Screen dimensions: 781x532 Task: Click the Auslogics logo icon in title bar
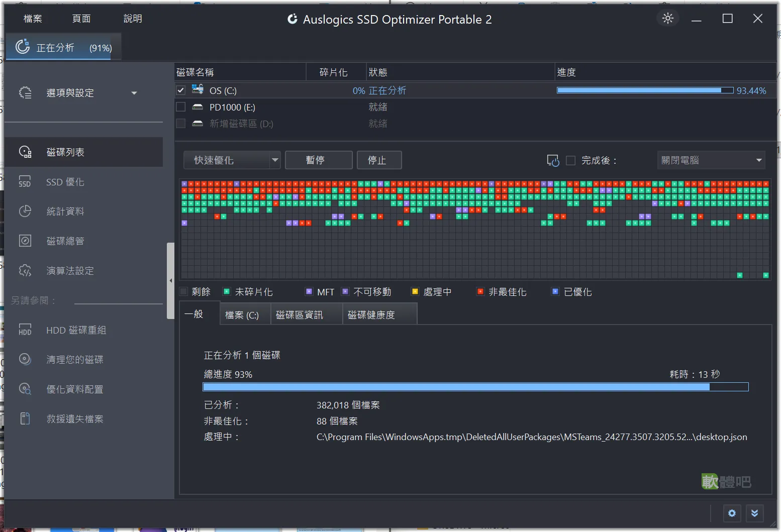pos(292,19)
